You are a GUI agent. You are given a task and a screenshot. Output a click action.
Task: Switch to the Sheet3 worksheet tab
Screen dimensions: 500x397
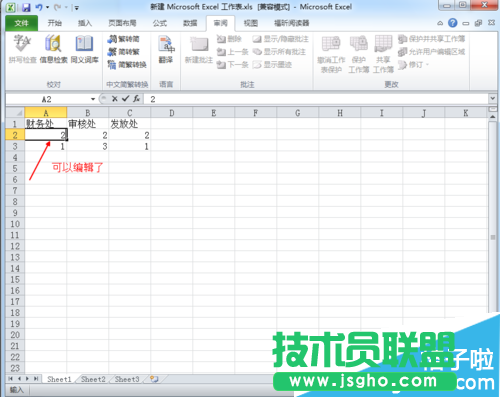127,379
